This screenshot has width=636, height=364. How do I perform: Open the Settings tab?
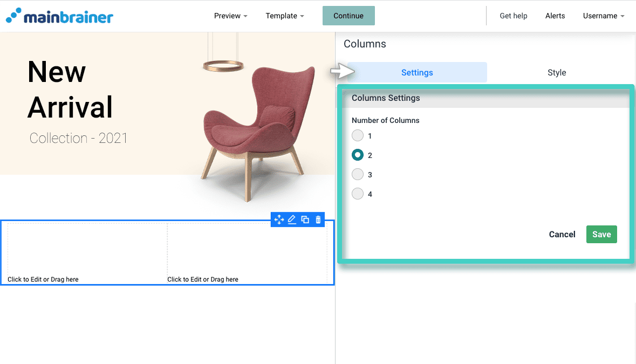click(416, 72)
